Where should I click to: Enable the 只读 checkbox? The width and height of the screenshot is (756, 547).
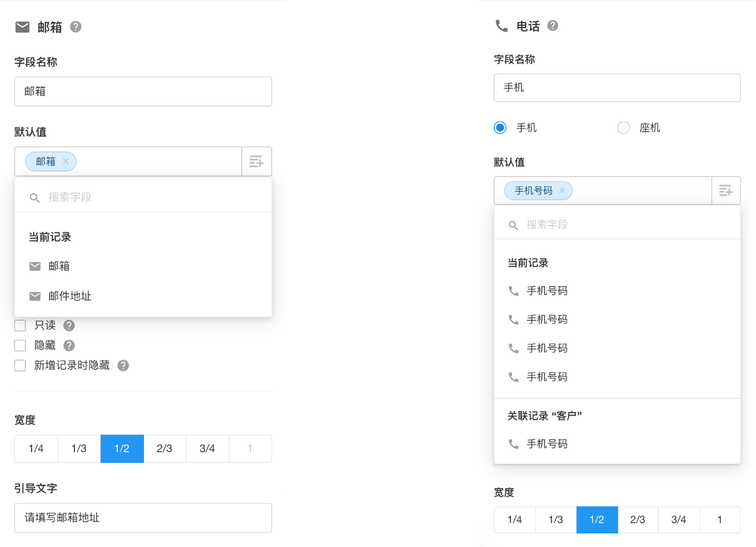coord(20,326)
